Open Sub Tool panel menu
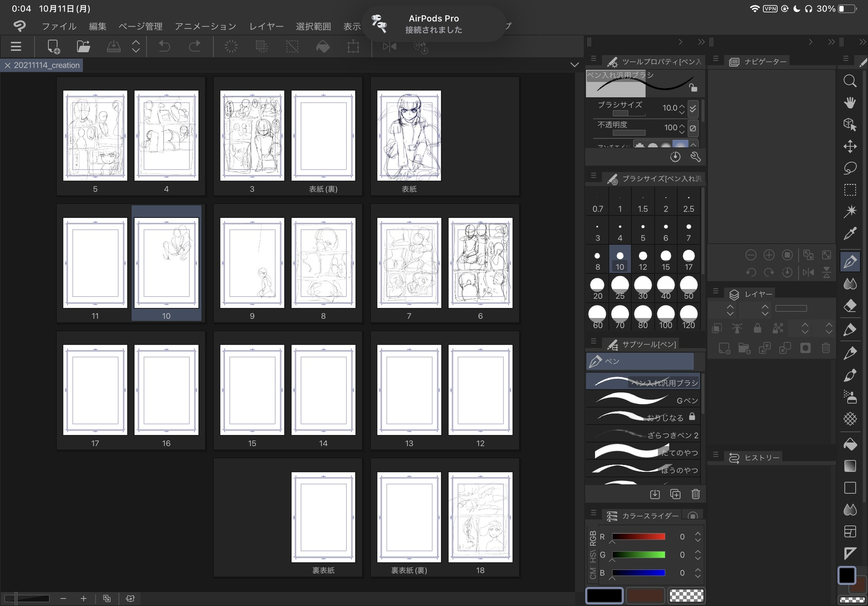 tap(594, 341)
